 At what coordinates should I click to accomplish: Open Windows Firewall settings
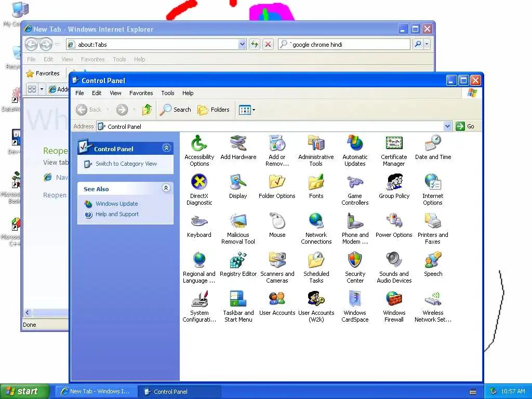(x=394, y=307)
